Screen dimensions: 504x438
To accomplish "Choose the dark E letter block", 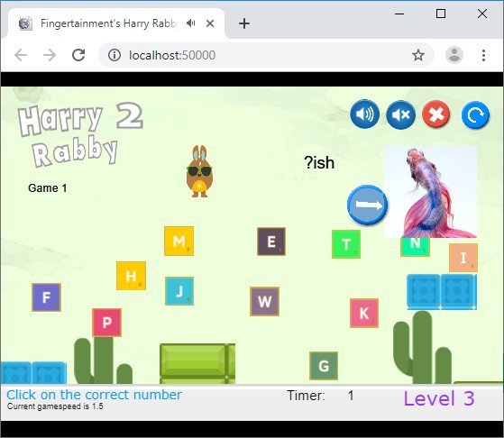I will click(x=271, y=242).
